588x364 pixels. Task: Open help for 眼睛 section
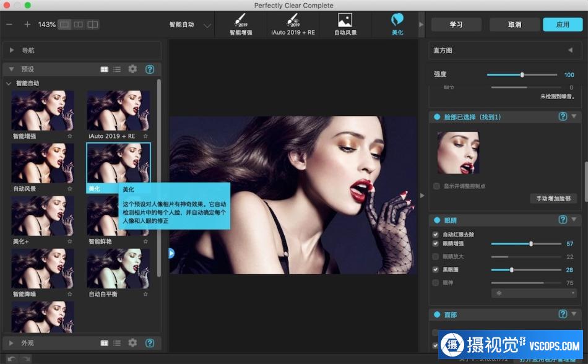563,220
